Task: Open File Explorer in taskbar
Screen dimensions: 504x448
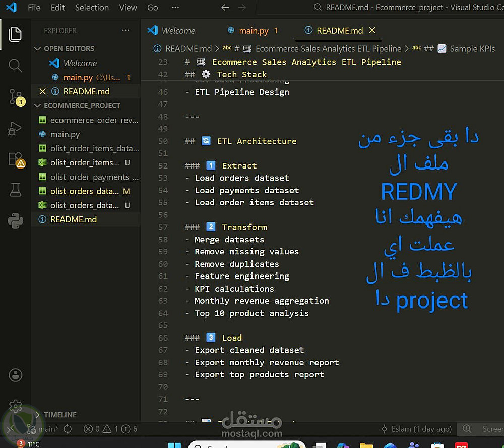Action: click(366, 445)
